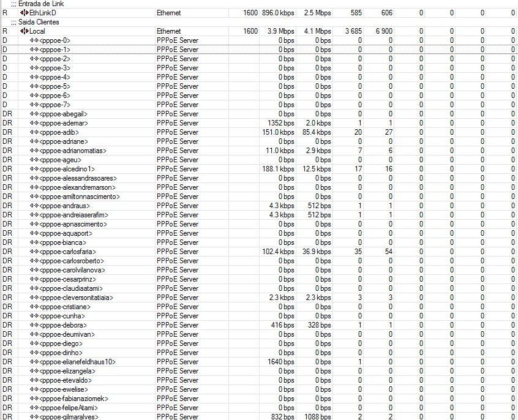Viewport: 518px width, 420px height.
Task: Select the <pppoe-ewelise> row name
Action: point(64,389)
